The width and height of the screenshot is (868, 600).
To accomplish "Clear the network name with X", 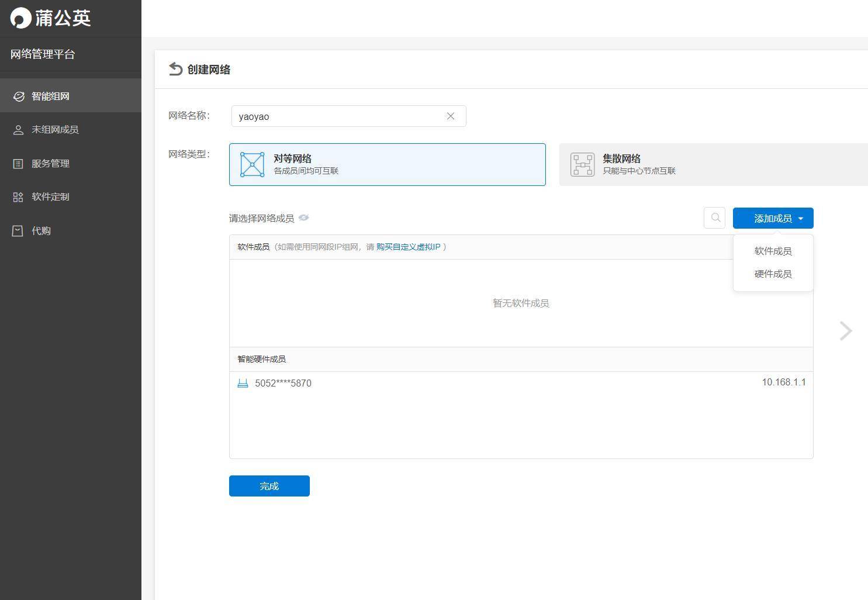I will tap(451, 116).
